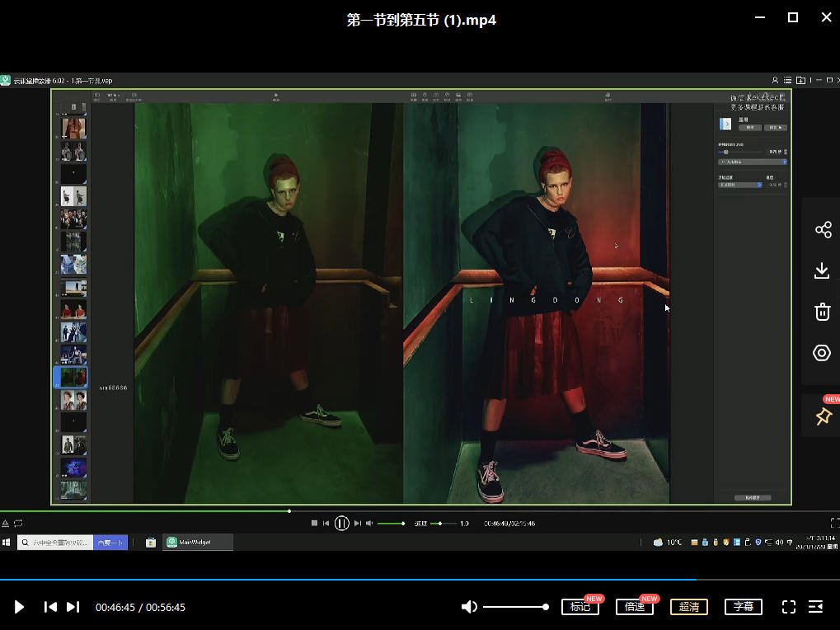Click the download icon on right sidebar

click(x=822, y=270)
